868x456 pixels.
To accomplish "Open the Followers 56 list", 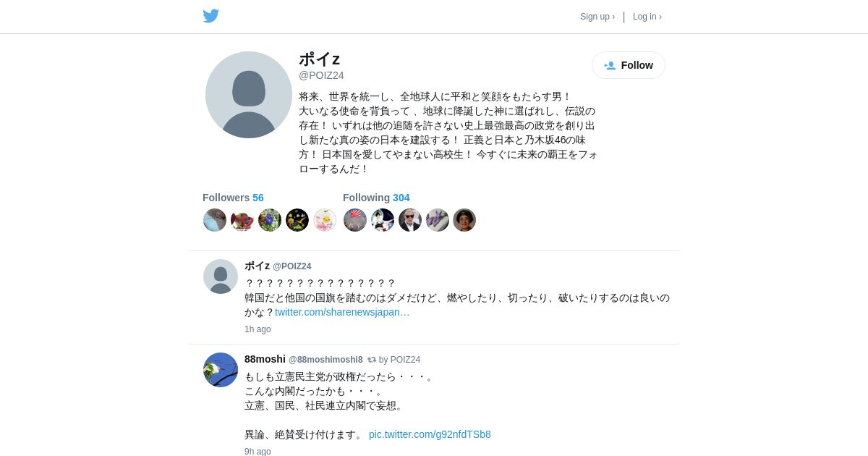I will (233, 198).
